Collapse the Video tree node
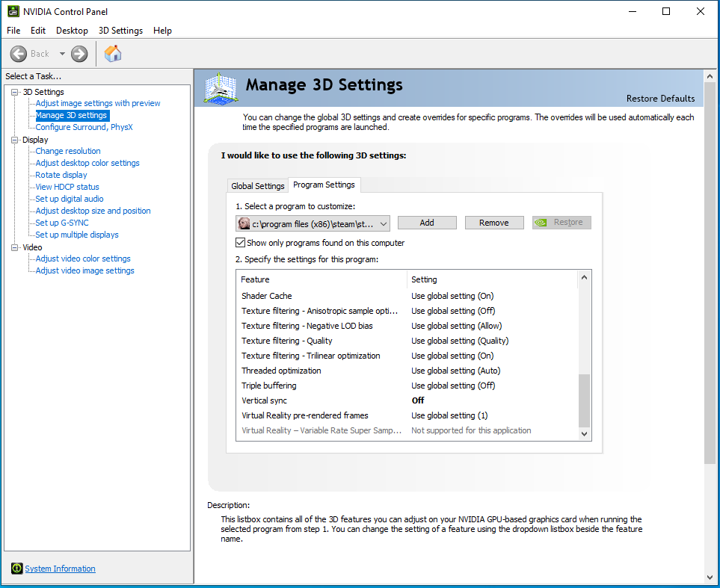The width and height of the screenshot is (720, 588). [x=15, y=247]
